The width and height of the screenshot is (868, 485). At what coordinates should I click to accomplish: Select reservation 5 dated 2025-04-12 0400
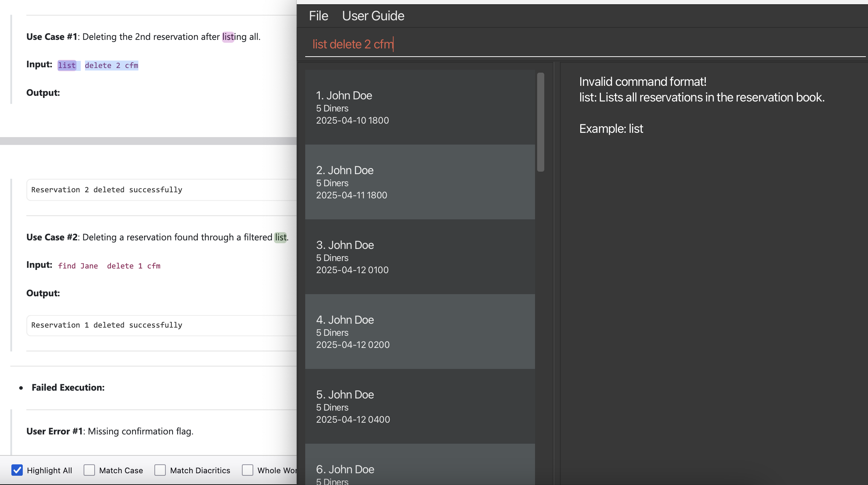click(420, 406)
